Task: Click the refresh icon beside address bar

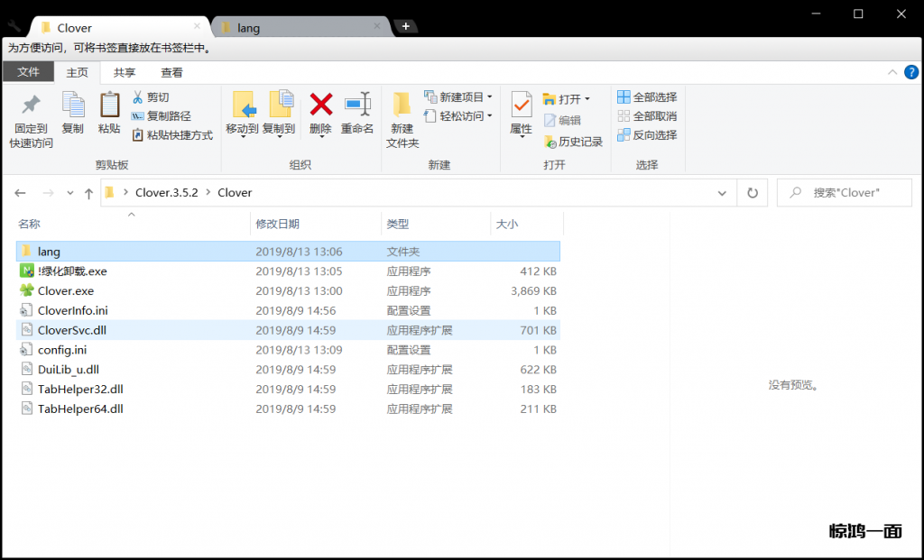Action: (x=752, y=192)
